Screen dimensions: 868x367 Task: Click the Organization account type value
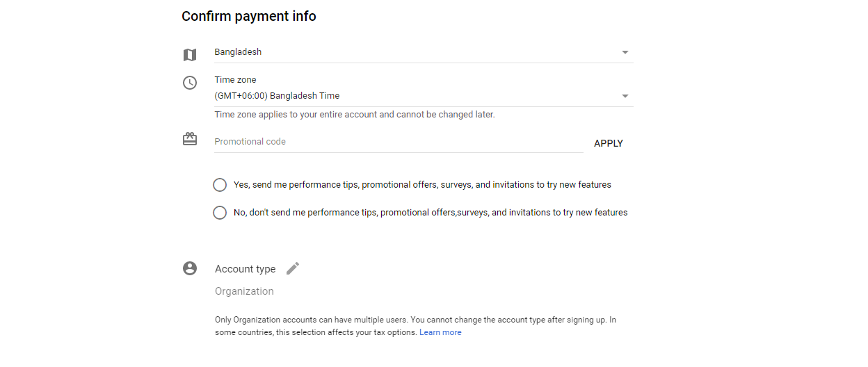244,291
